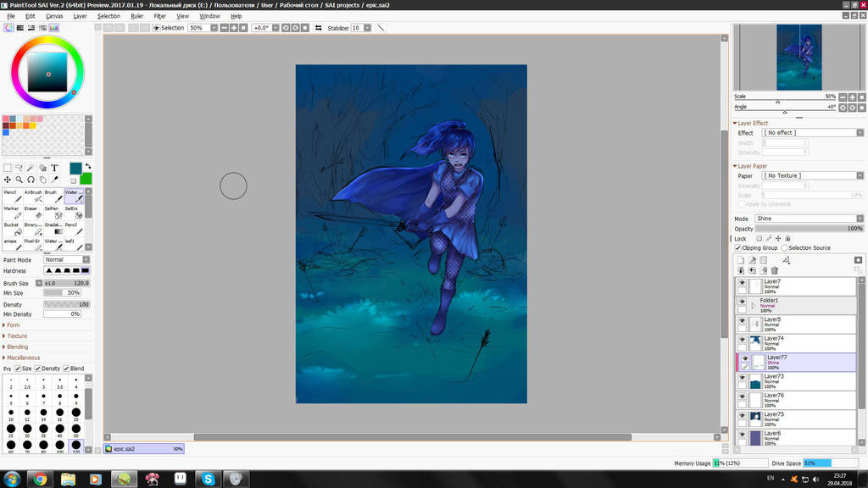Expand the Texture brush settings
Image resolution: width=868 pixels, height=488 pixels.
[x=15, y=335]
